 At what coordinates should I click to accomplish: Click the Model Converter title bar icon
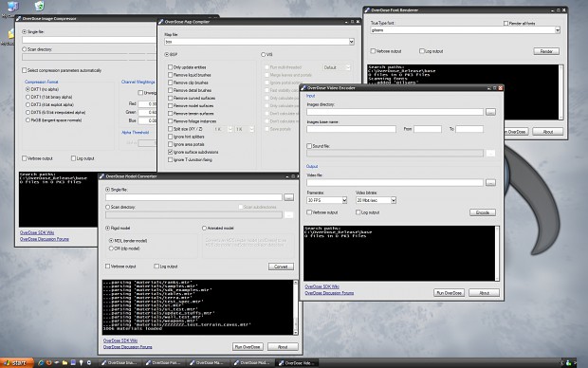102,176
